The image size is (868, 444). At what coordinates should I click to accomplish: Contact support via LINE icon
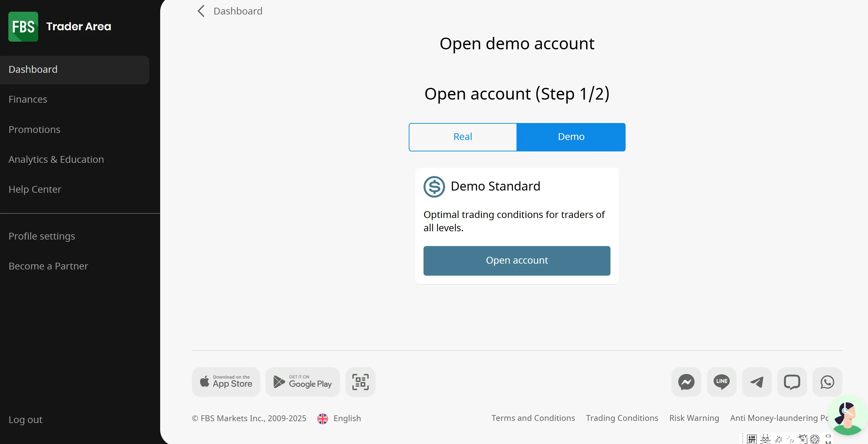point(721,382)
